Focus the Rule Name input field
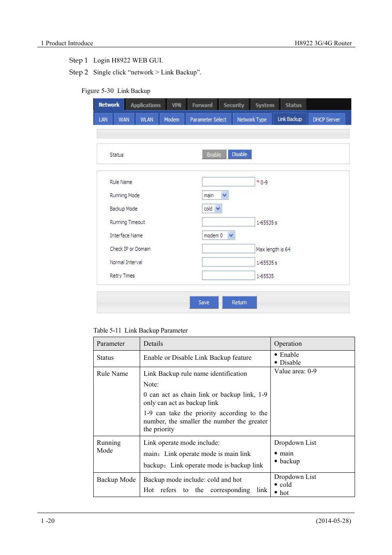The image size is (392, 555). click(x=228, y=182)
